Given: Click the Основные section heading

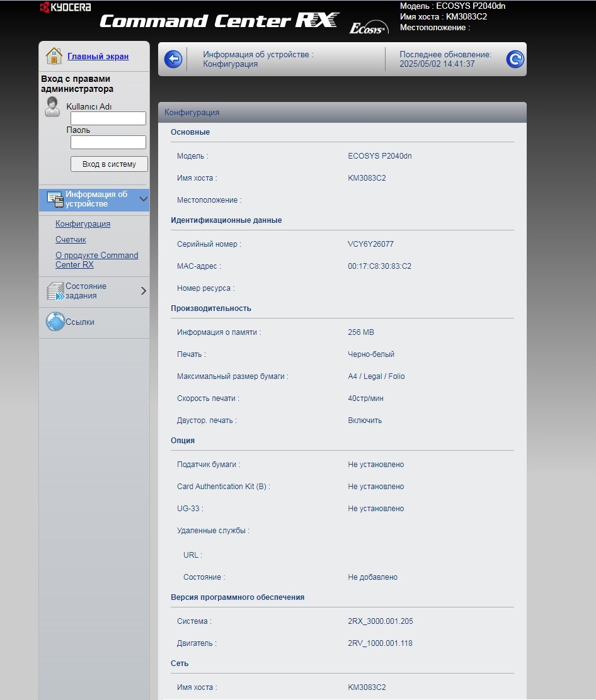Looking at the screenshot, I should click(x=190, y=132).
